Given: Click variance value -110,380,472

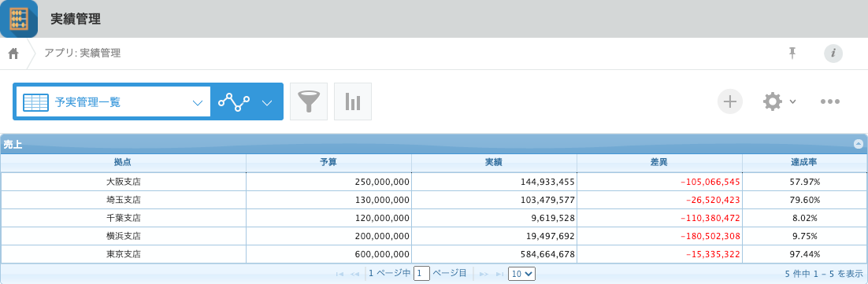Looking at the screenshot, I should [x=710, y=218].
